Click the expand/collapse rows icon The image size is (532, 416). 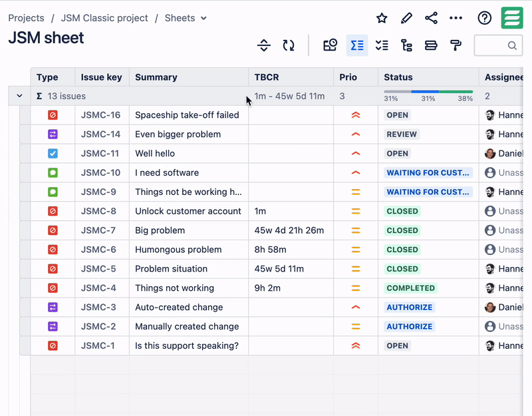263,45
